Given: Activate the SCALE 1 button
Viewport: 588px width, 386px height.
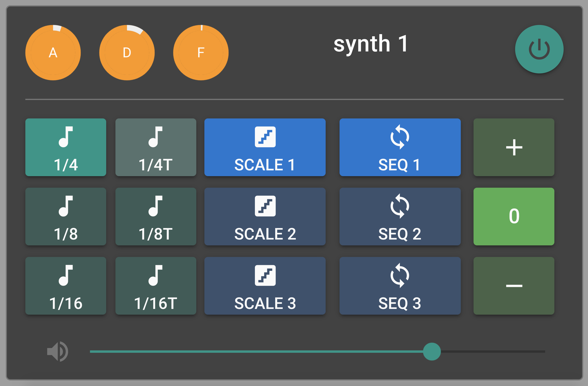Looking at the screenshot, I should click(265, 147).
